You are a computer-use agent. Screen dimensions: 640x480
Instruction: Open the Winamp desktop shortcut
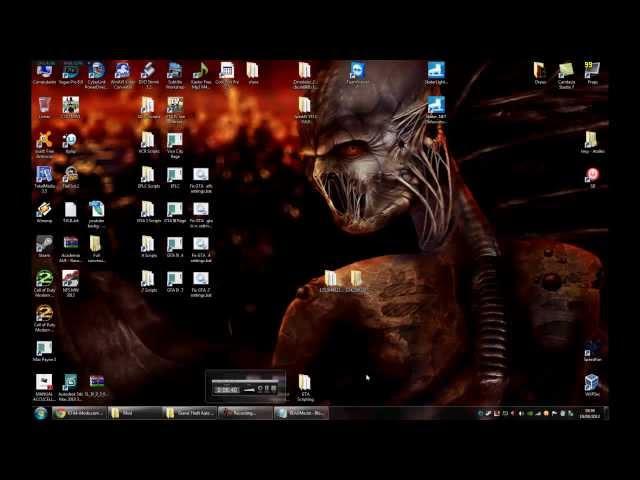(x=44, y=212)
